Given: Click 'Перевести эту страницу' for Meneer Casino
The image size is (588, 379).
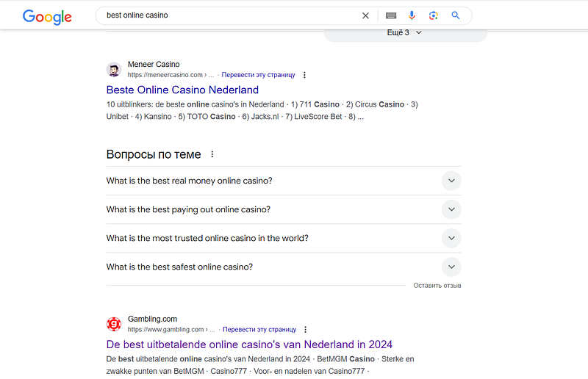Looking at the screenshot, I should [x=259, y=75].
